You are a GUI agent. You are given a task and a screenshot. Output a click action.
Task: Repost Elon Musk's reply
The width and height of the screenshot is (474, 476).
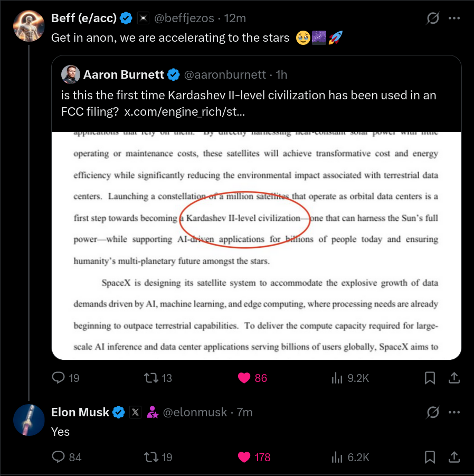(x=150, y=457)
